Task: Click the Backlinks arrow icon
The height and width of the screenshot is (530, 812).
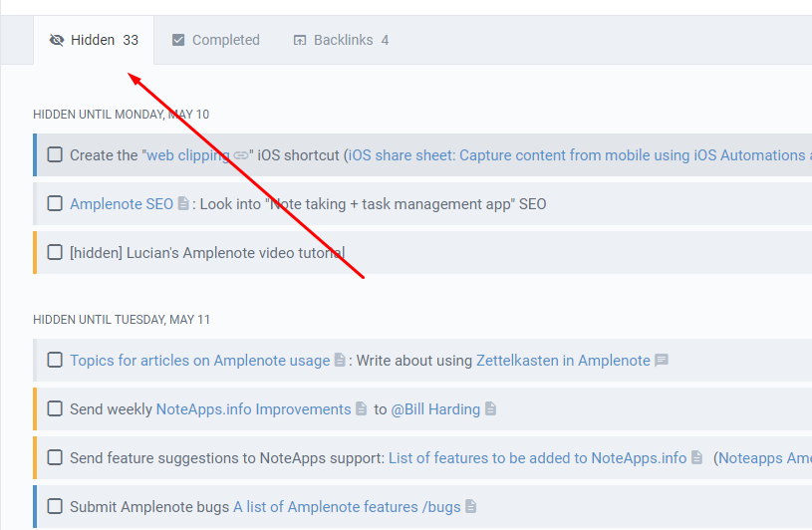Action: [x=300, y=41]
